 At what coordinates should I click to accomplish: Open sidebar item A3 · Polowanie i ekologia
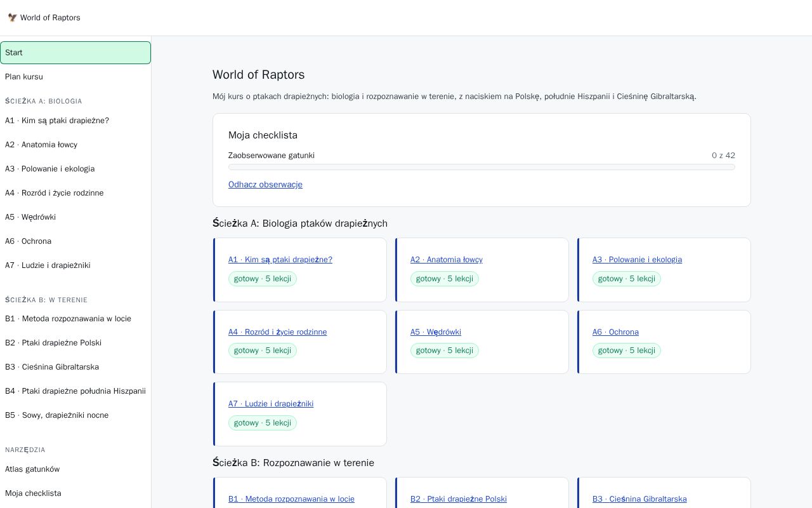pos(75,169)
